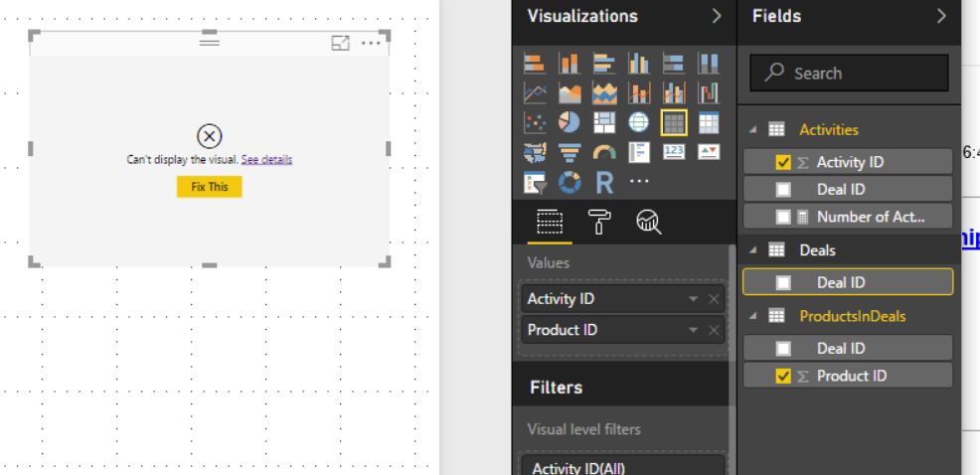The image size is (980, 475).
Task: Collapse the Deals table tree
Action: click(753, 250)
